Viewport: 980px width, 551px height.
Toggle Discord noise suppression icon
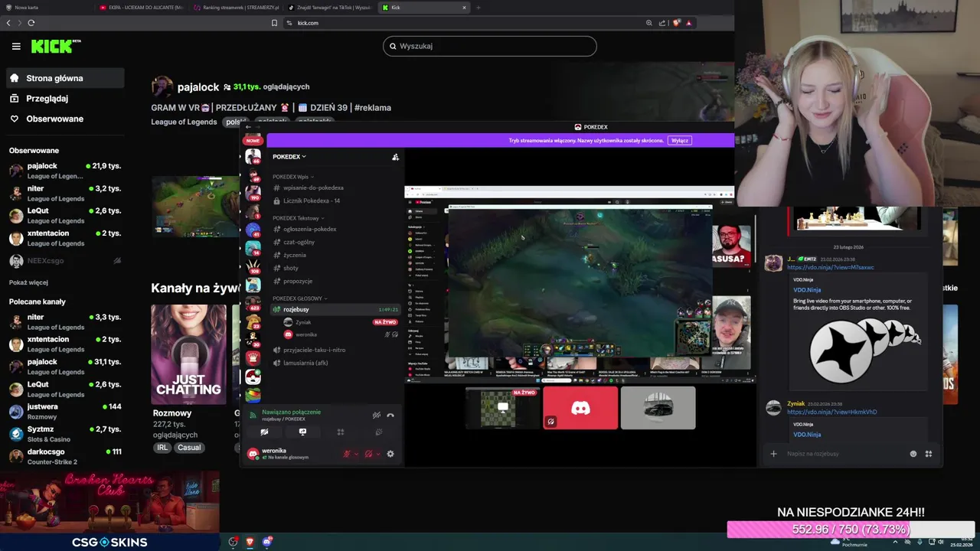376,416
